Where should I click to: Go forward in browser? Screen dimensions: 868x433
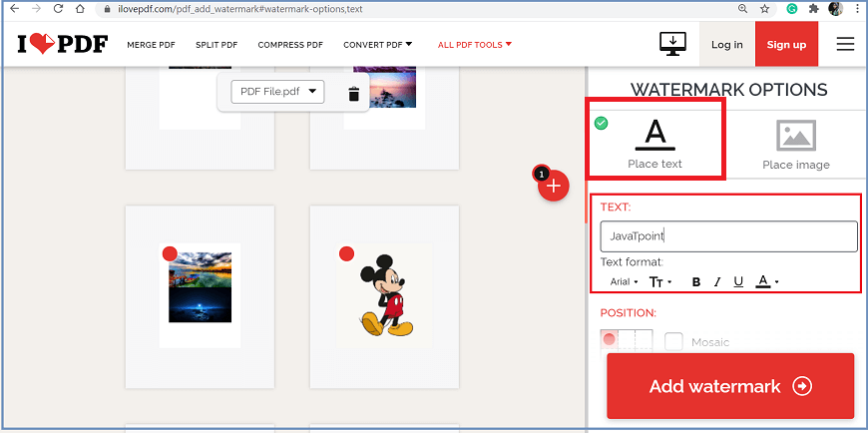(x=37, y=9)
